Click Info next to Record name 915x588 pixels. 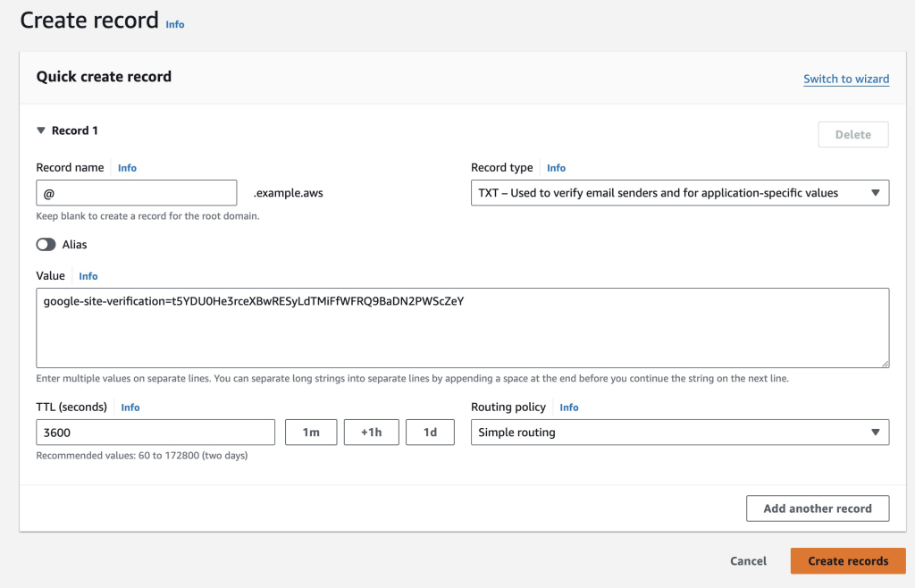(127, 167)
